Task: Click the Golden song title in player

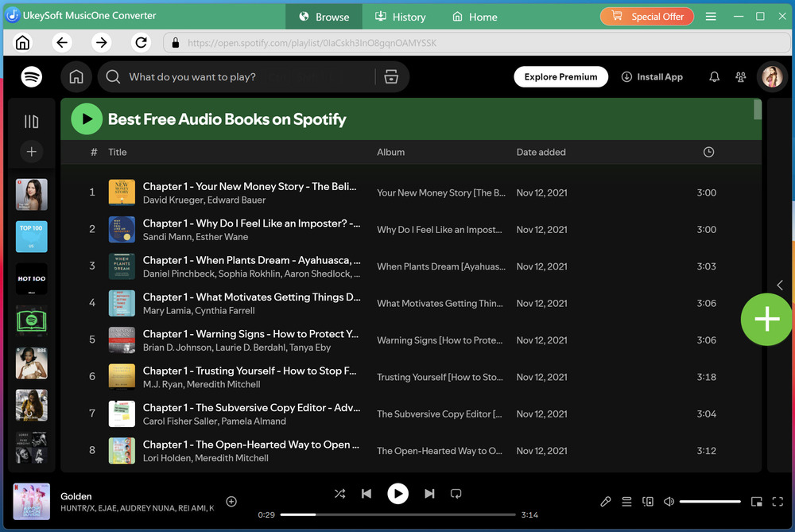Action: click(76, 496)
